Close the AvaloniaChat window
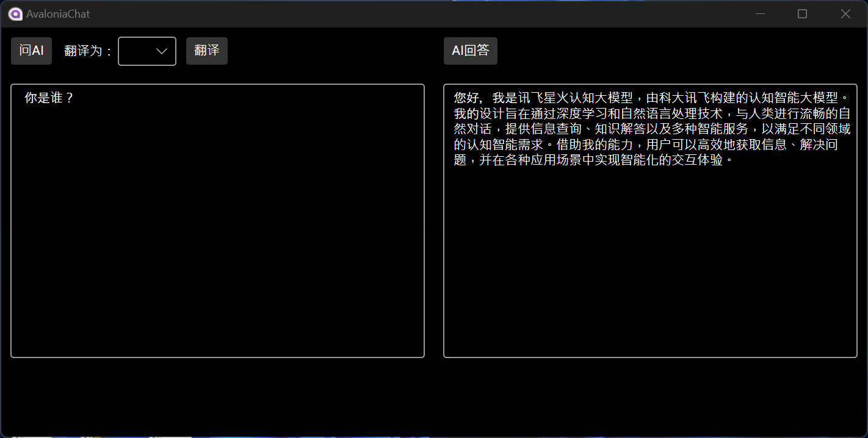Image resolution: width=868 pixels, height=438 pixels. tap(845, 13)
